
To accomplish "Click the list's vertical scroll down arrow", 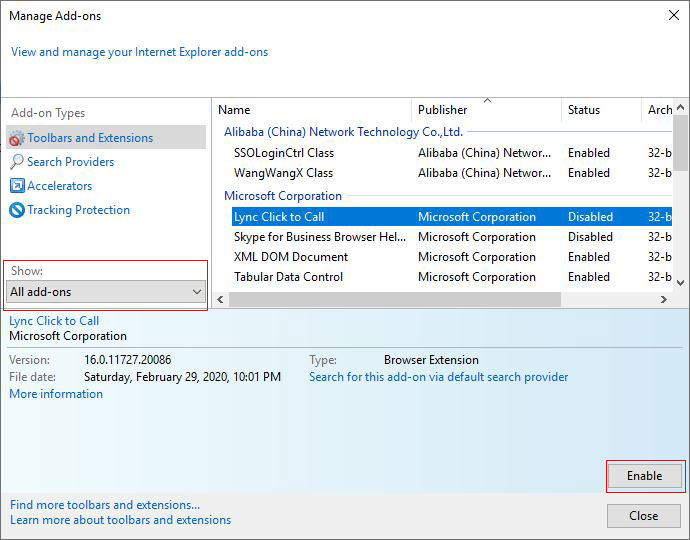I will click(680, 283).
